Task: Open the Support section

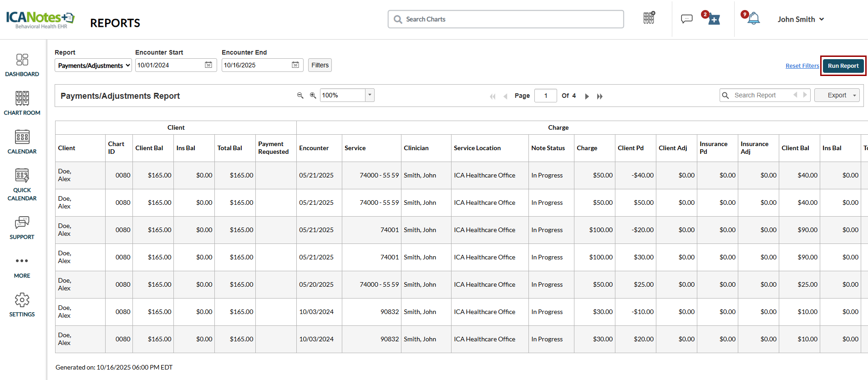Action: tap(22, 228)
